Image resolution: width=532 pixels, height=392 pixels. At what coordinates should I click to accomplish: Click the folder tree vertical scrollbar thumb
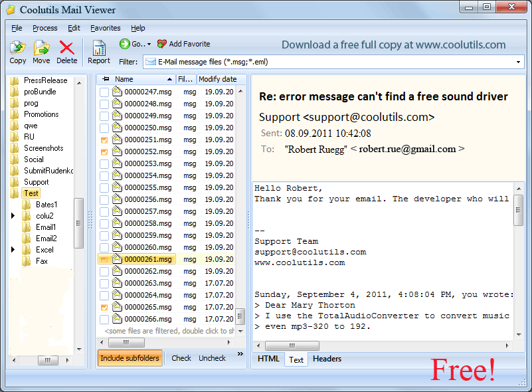tap(79, 223)
